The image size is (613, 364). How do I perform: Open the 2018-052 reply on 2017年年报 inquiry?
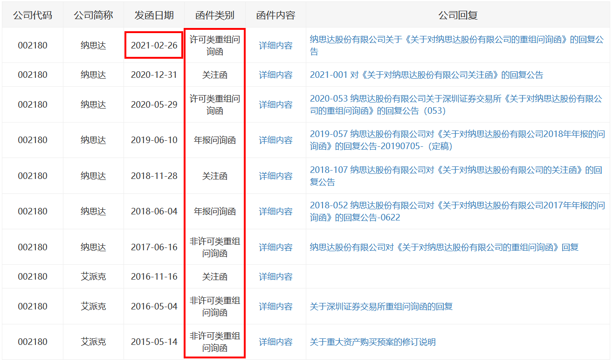(457, 212)
